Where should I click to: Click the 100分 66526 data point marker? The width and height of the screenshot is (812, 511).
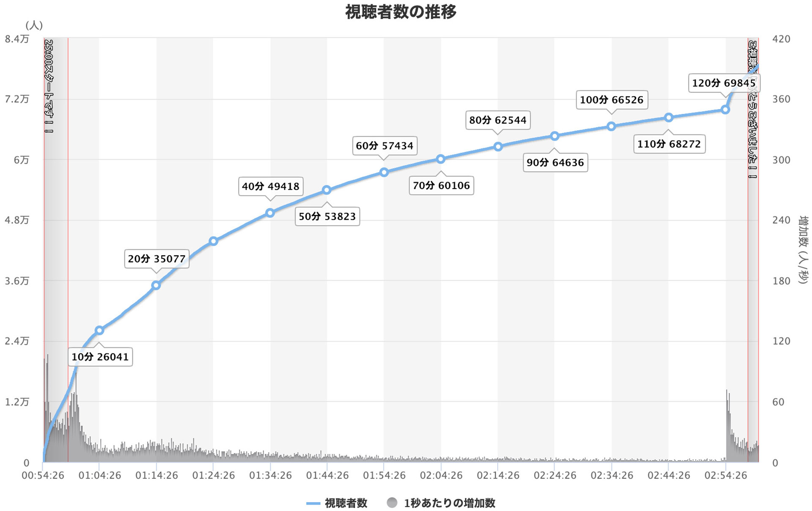click(x=611, y=126)
